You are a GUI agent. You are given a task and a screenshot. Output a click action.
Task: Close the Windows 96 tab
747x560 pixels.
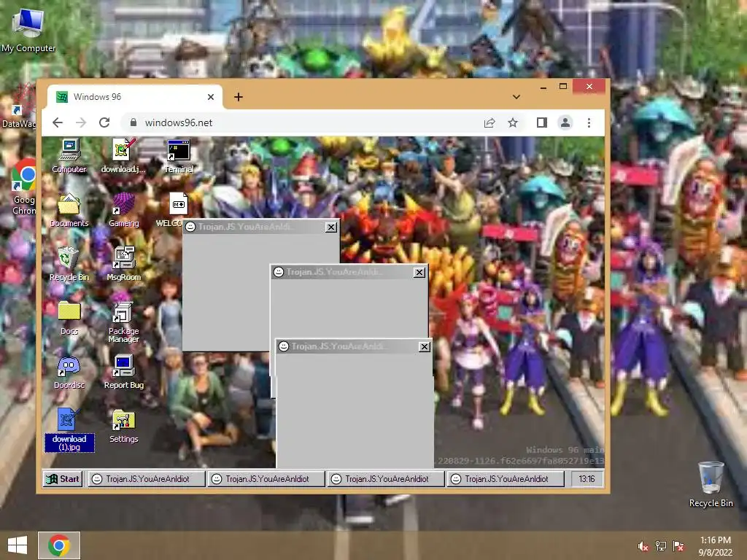211,97
